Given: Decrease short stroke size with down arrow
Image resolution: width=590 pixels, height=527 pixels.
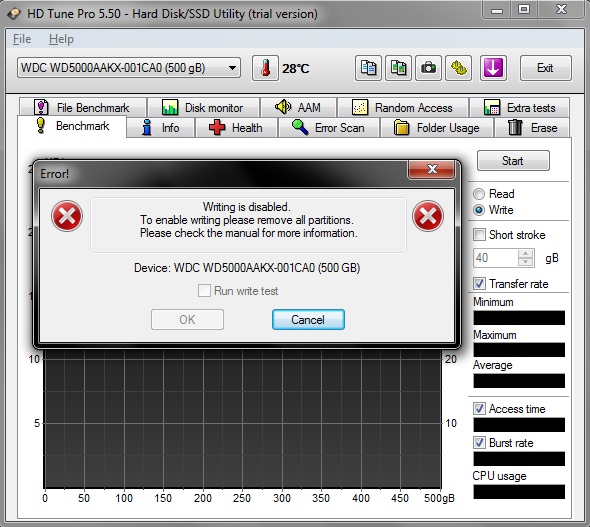Looking at the screenshot, I should point(526,262).
